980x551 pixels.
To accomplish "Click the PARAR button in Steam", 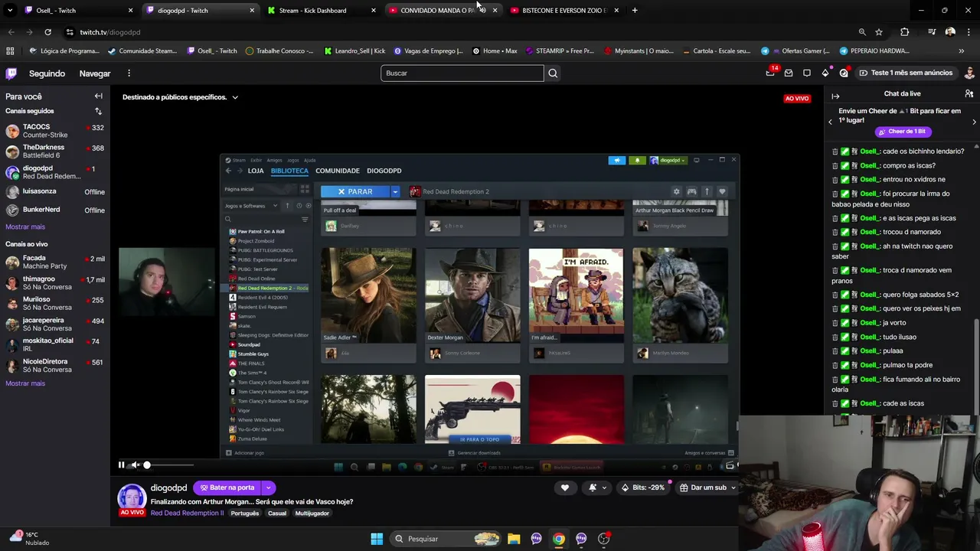I will click(x=355, y=191).
